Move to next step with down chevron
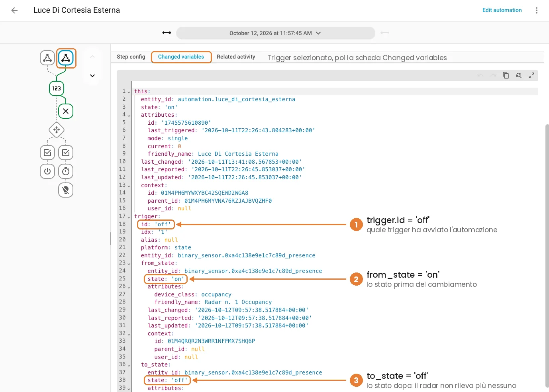Screen dimensions: 549x392 (x=92, y=76)
